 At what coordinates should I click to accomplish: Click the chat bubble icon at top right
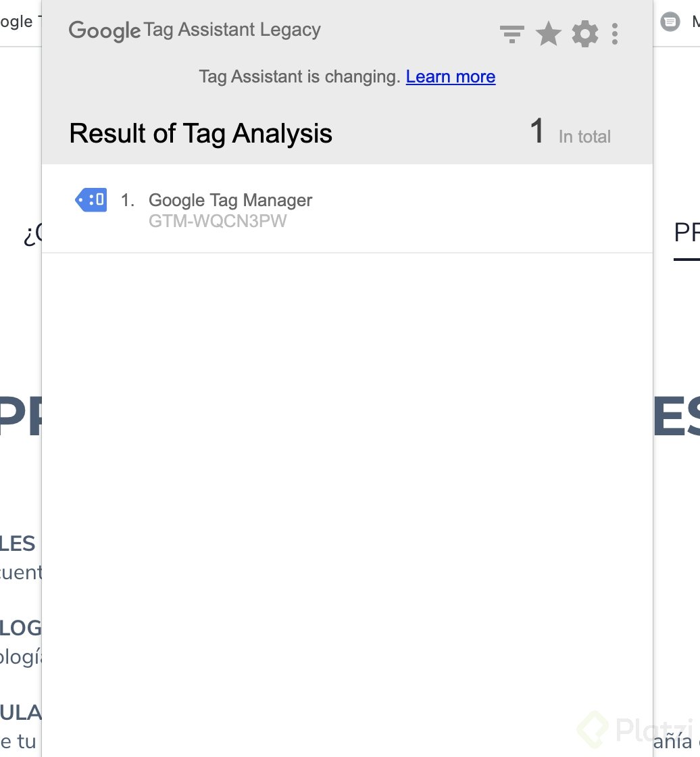[670, 22]
